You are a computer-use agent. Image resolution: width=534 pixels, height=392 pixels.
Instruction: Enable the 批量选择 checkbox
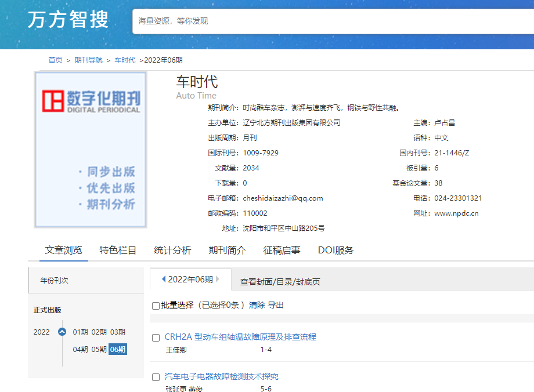pyautogui.click(x=156, y=306)
